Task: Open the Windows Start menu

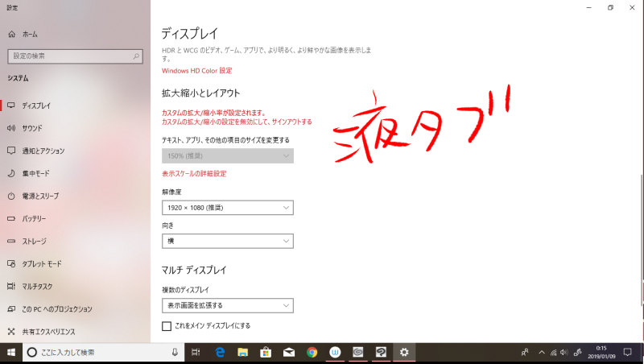Action: click(11, 352)
